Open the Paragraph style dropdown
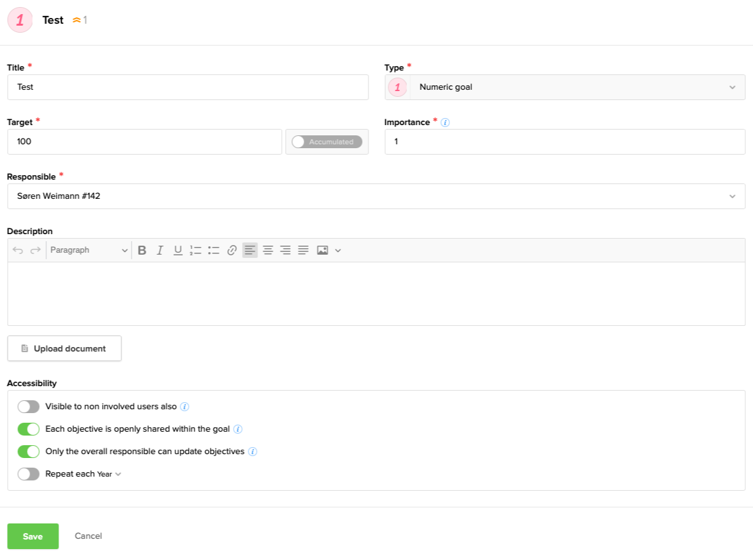Viewport: 753px width, 560px height. coord(89,250)
